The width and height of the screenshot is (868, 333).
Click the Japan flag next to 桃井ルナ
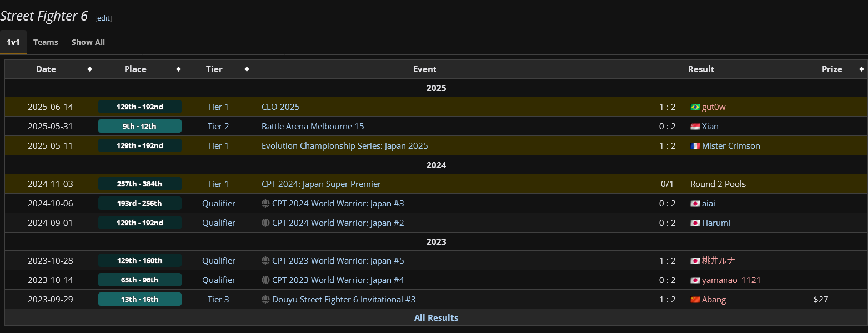(695, 261)
